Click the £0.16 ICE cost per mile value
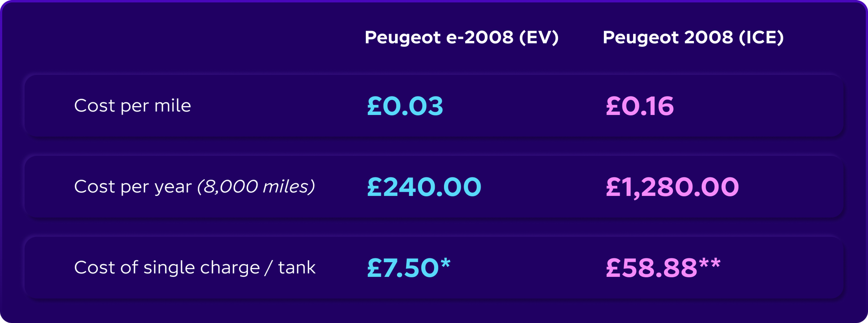 point(639,106)
